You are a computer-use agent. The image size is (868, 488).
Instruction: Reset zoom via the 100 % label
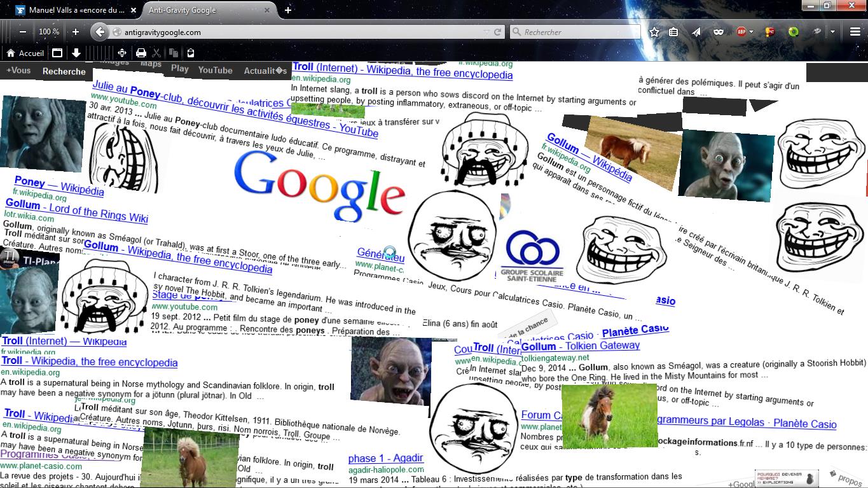[49, 32]
